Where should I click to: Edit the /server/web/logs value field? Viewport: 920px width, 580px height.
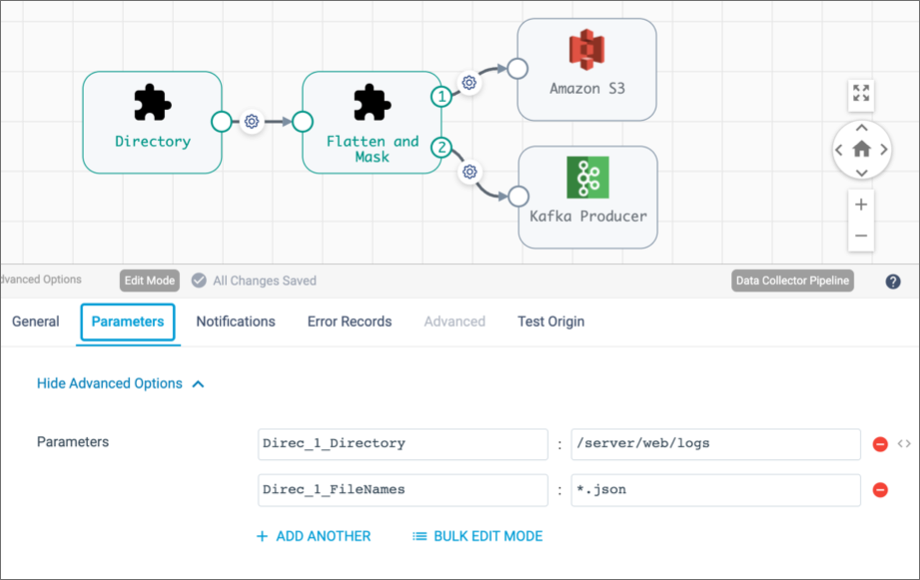point(716,444)
